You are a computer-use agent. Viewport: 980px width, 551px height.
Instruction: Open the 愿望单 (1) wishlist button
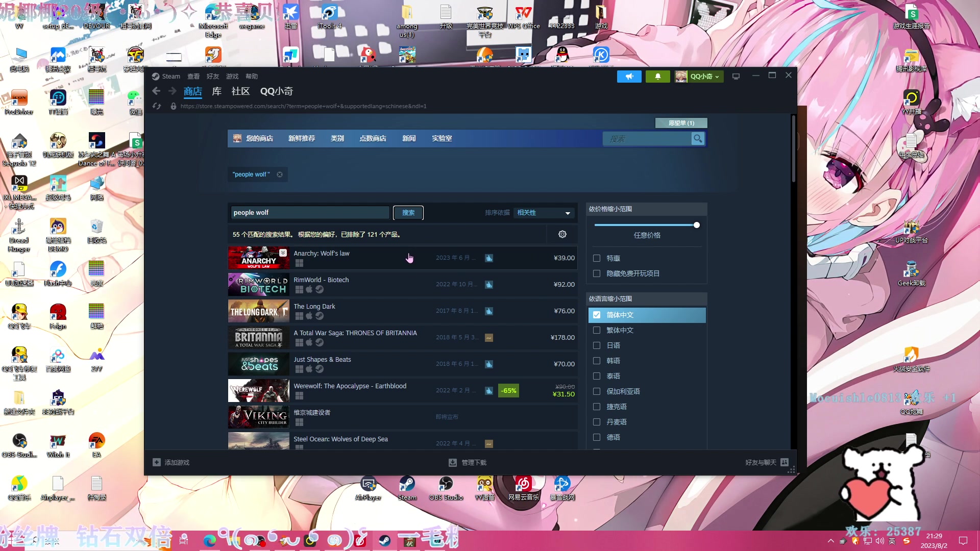coord(681,123)
